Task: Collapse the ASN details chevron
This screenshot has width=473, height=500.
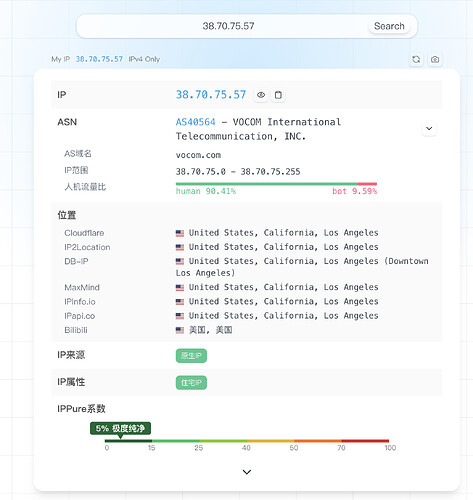Action: pyautogui.click(x=429, y=129)
